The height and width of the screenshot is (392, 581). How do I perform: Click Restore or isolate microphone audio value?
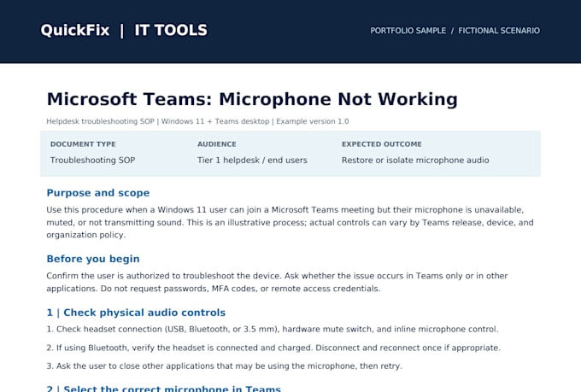(415, 160)
